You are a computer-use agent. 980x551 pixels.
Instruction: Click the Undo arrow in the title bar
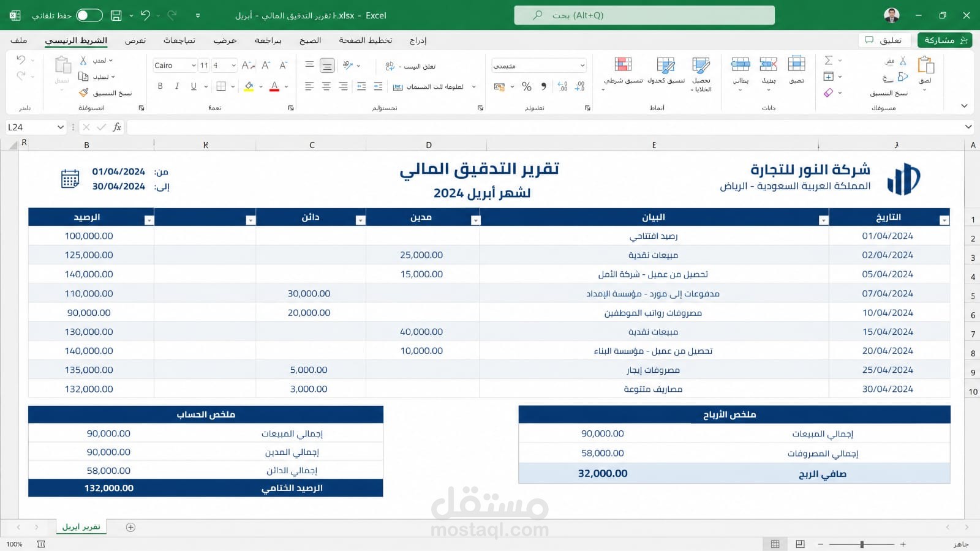tap(145, 15)
